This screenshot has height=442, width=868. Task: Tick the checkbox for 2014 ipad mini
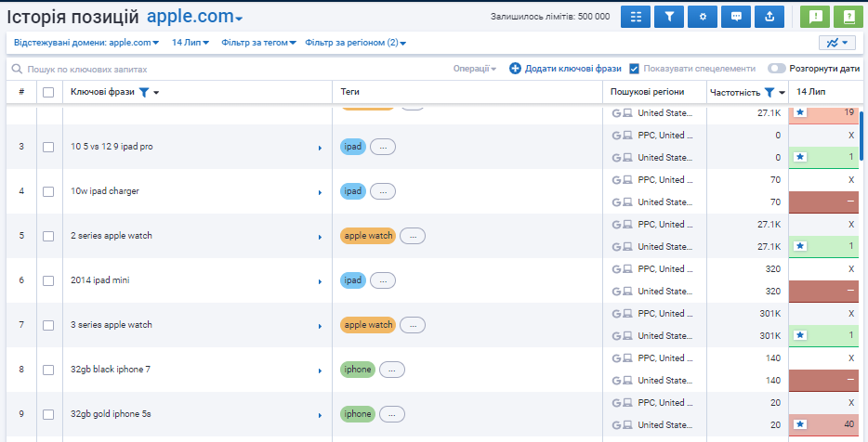coord(48,280)
